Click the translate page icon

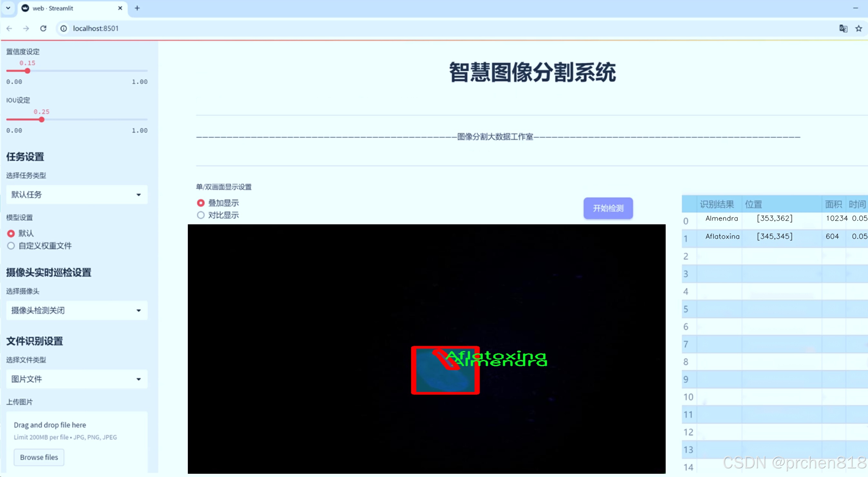click(843, 29)
